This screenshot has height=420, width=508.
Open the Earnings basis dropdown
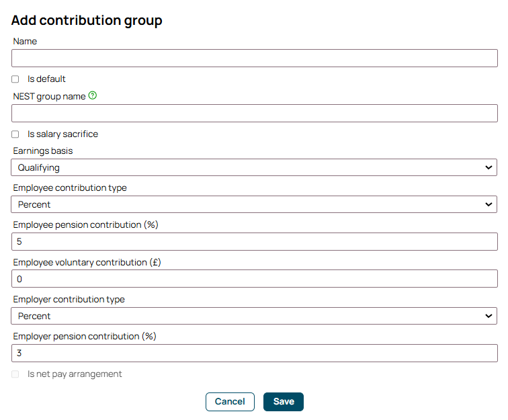(x=254, y=167)
